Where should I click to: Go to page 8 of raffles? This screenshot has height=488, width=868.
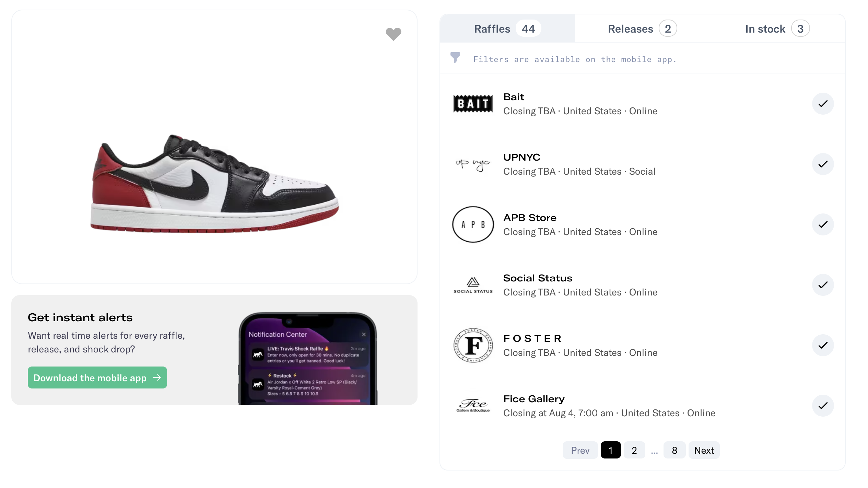674,450
